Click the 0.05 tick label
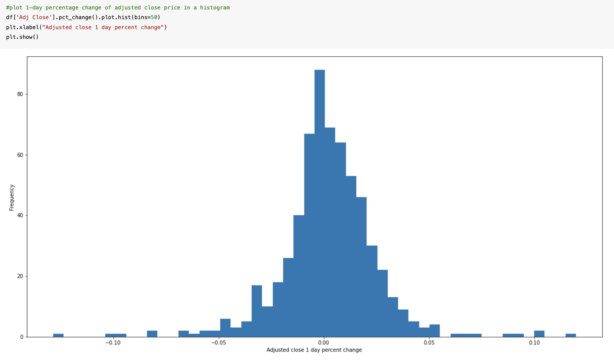Screen dimensions: 614x364 tap(429, 342)
